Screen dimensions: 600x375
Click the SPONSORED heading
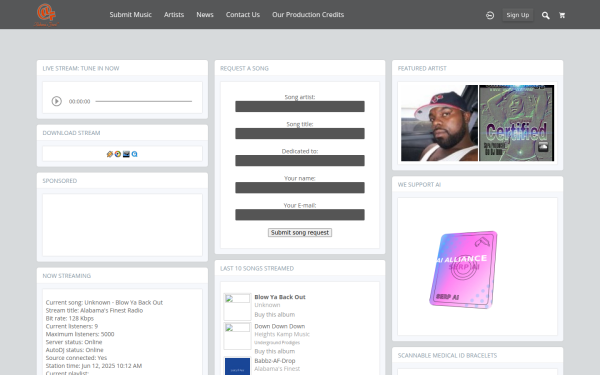pos(60,181)
